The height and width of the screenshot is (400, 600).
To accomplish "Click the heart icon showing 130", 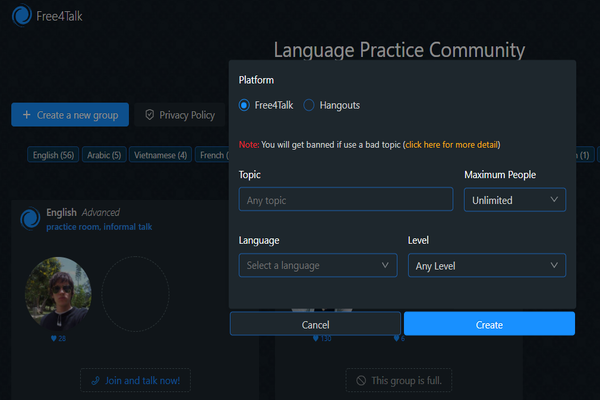I will pos(316,338).
